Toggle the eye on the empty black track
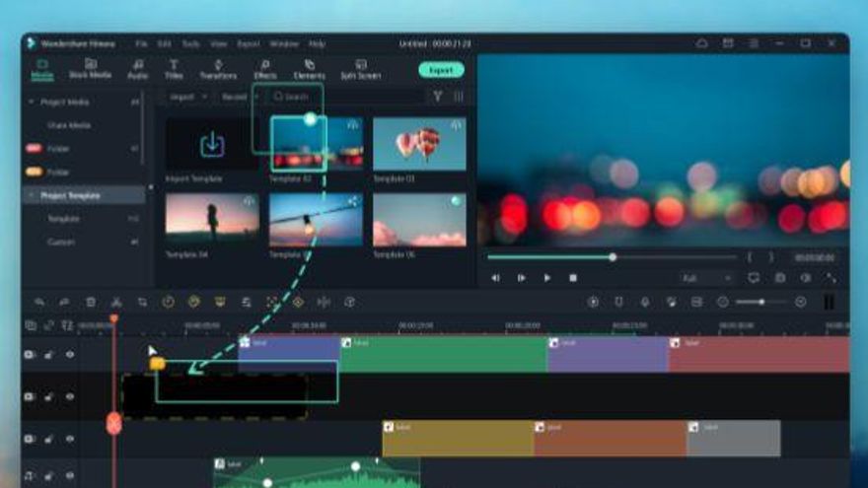Viewport: 868px width, 488px height. [70, 396]
